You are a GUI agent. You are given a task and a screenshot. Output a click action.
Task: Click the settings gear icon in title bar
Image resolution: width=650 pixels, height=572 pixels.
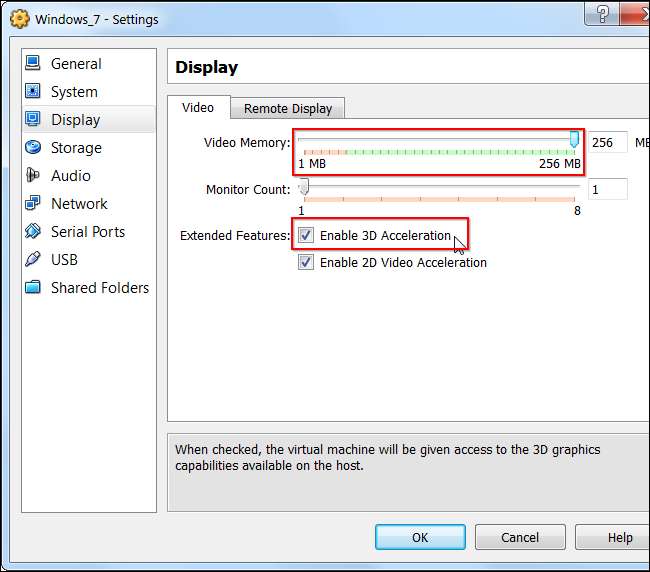pyautogui.click(x=19, y=19)
